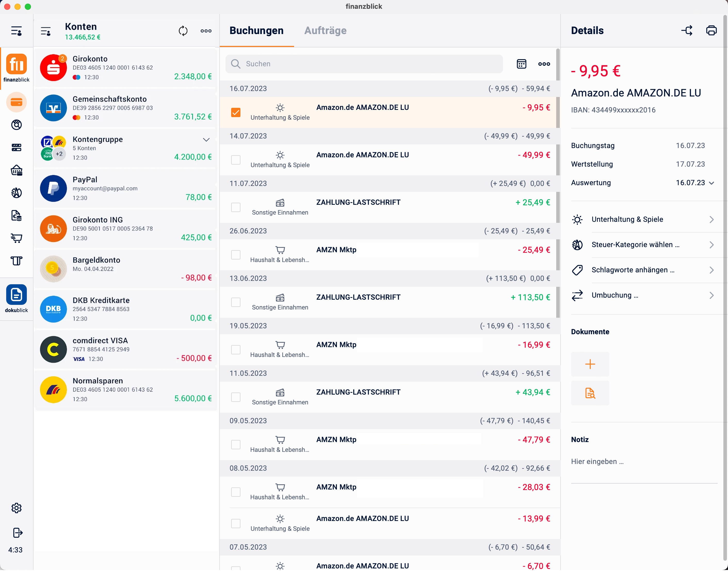Screen dimensions: 728x571
Task: Search documents with the magnifier document icon
Action: pyautogui.click(x=590, y=393)
